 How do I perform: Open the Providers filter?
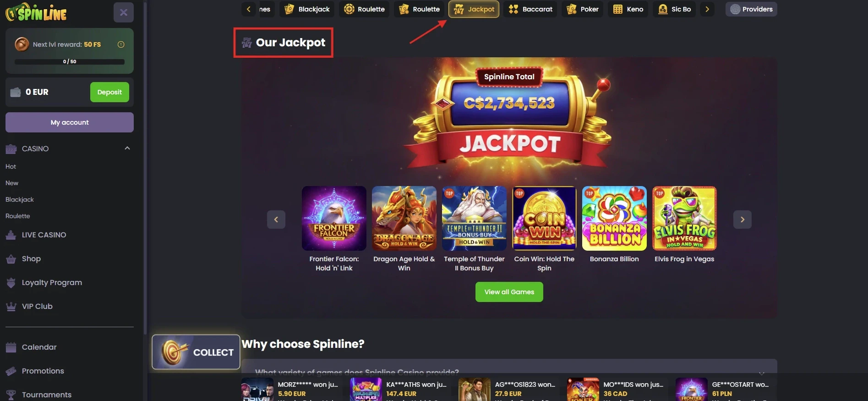point(751,9)
